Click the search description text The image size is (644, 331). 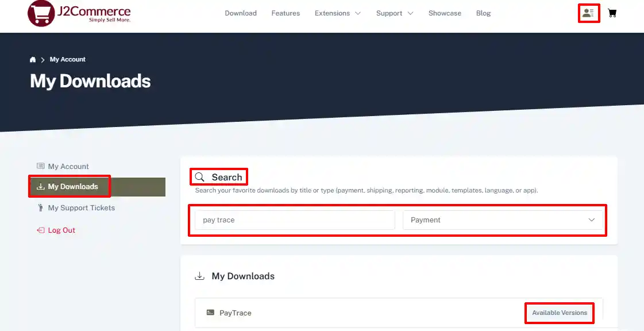point(367,191)
